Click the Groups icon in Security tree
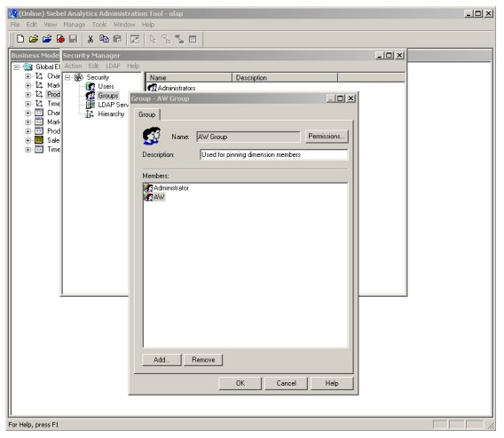The image size is (504, 438). (91, 96)
